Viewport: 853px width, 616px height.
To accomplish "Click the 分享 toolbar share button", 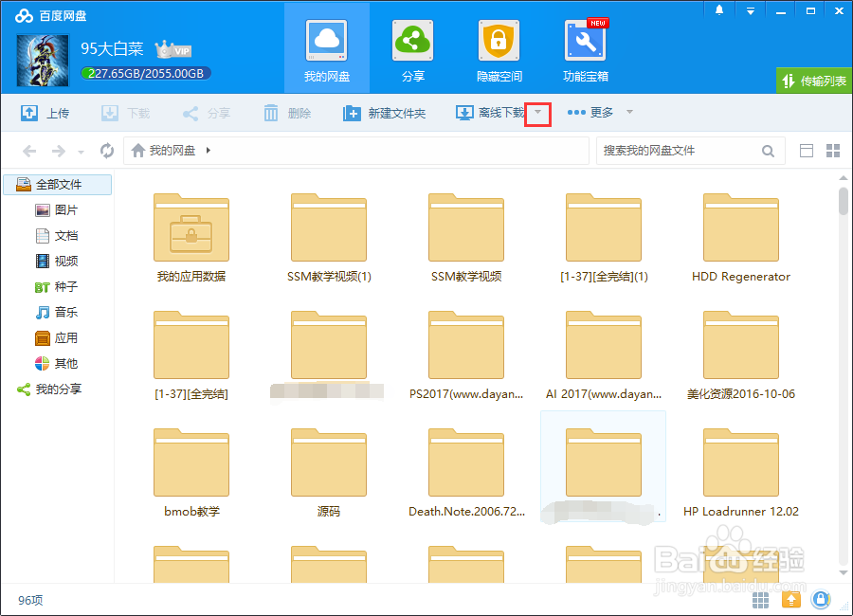I will pos(207,113).
